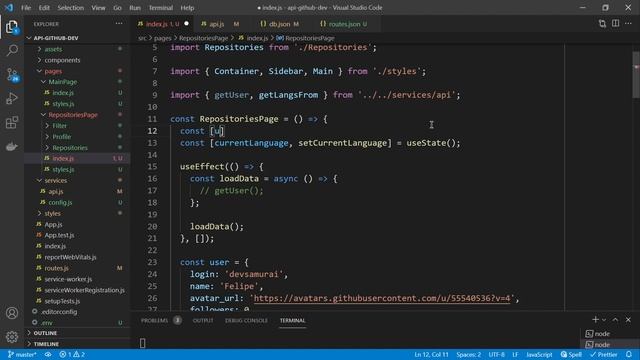Switch to the api.js editor tab
This screenshot has width=640, height=360.
pos(220,24)
